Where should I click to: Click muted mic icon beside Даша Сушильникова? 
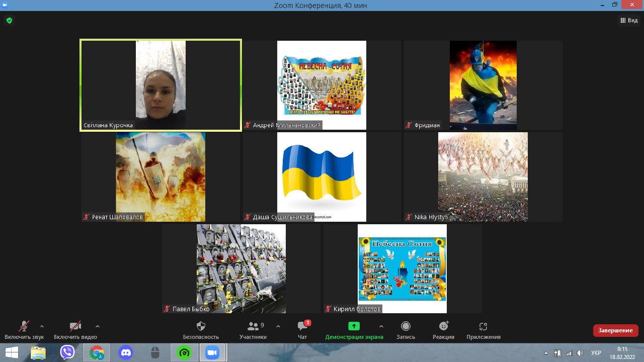click(x=248, y=217)
